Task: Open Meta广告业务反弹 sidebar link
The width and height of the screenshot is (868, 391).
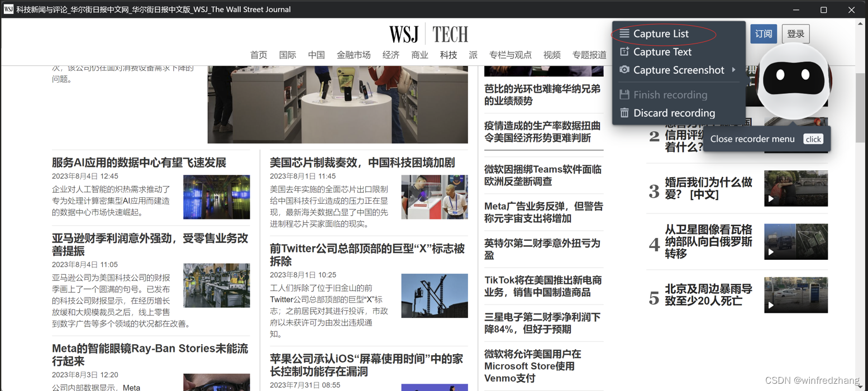Action: point(543,212)
